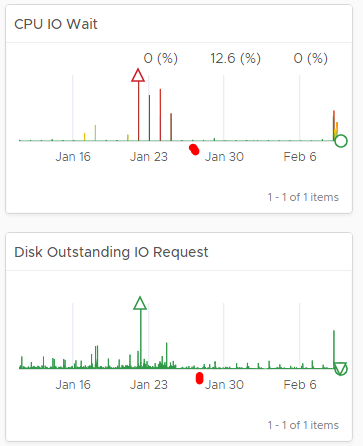Click the Feb 6 axis label in Disk chart

coord(300,385)
